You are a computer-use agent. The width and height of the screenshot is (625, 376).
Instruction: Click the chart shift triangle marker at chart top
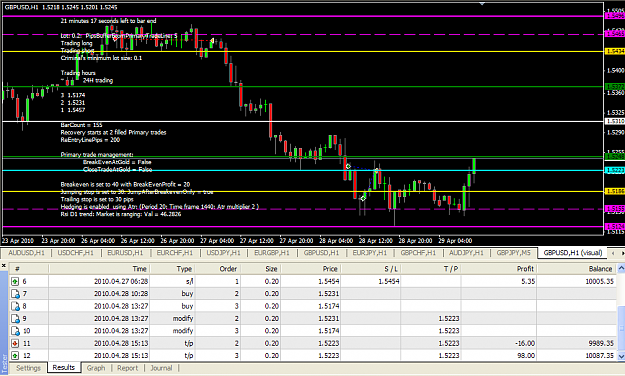(482, 4)
